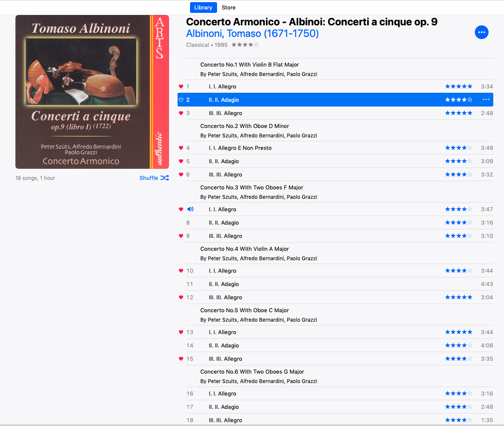Viewport: 504px width, 426px height.
Task: Open artist link Albinoni, Tomaso (1671-1750)
Action: [252, 33]
